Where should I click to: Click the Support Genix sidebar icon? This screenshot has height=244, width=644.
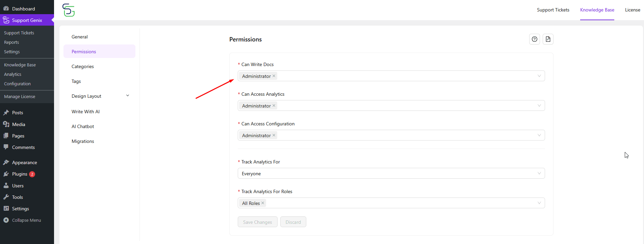pyautogui.click(x=6, y=20)
